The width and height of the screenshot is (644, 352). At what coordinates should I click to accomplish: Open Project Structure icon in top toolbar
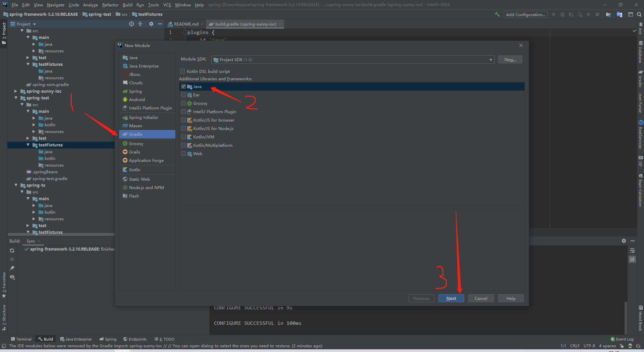(608, 14)
